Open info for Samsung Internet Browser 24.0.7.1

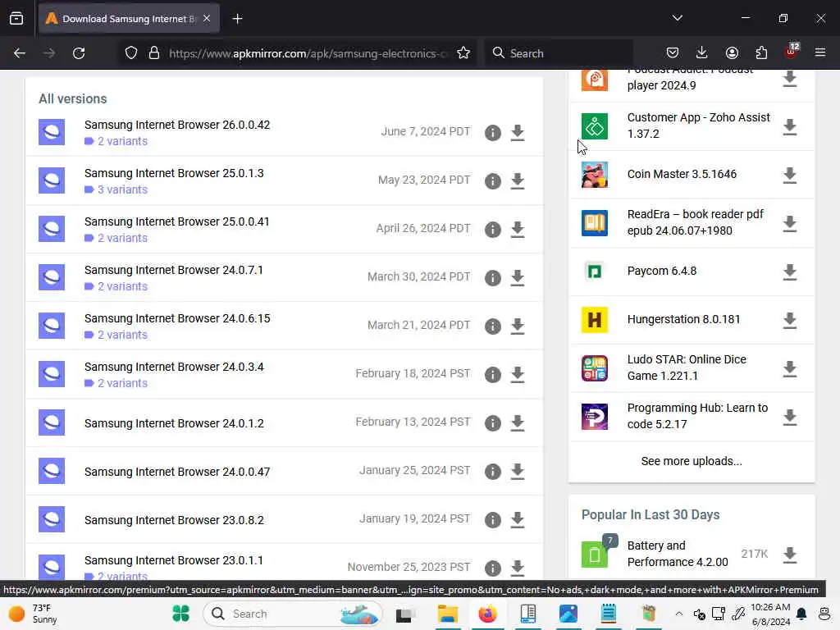pos(492,277)
